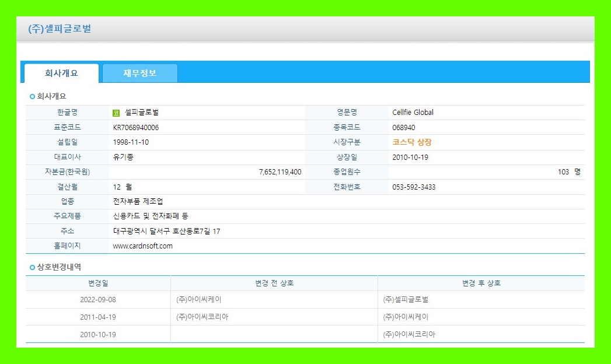Click the 시장구분 field label

(x=347, y=142)
